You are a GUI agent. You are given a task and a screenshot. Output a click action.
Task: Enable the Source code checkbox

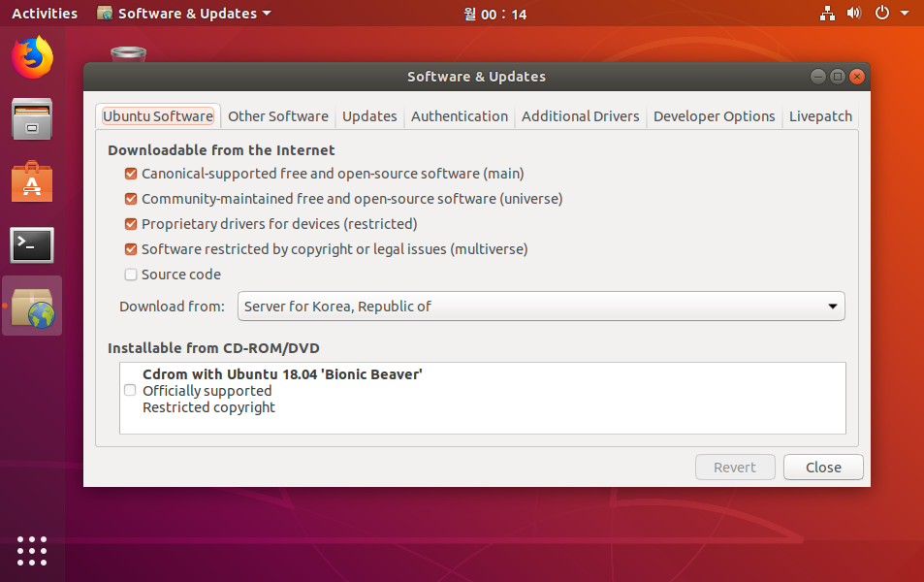(x=131, y=275)
